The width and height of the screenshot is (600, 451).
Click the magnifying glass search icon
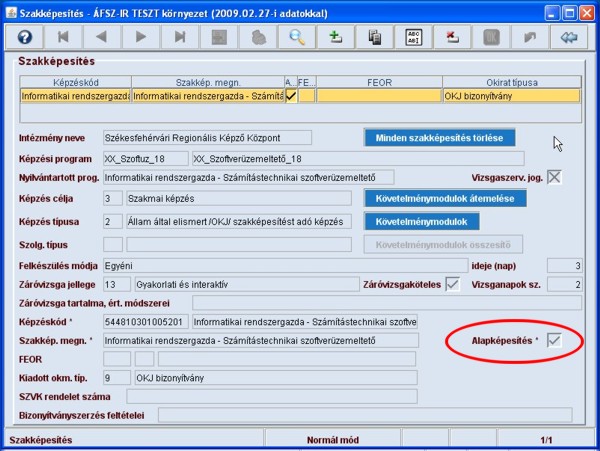pyautogui.click(x=297, y=37)
